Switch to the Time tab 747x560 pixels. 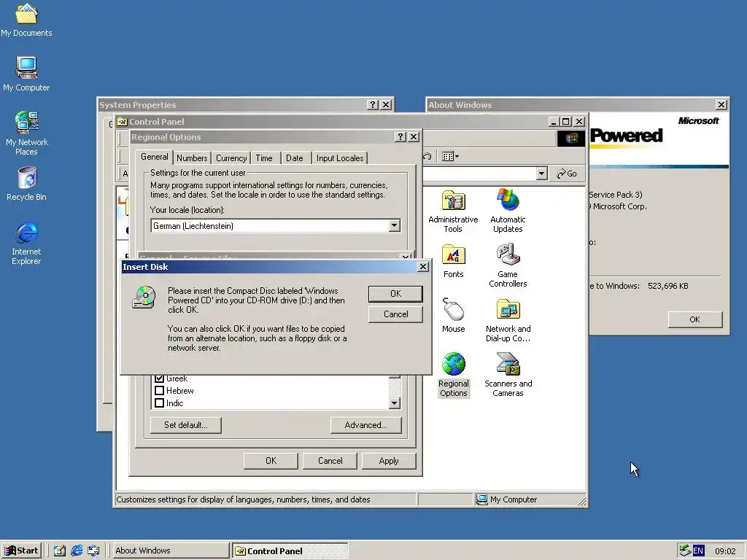pos(264,158)
